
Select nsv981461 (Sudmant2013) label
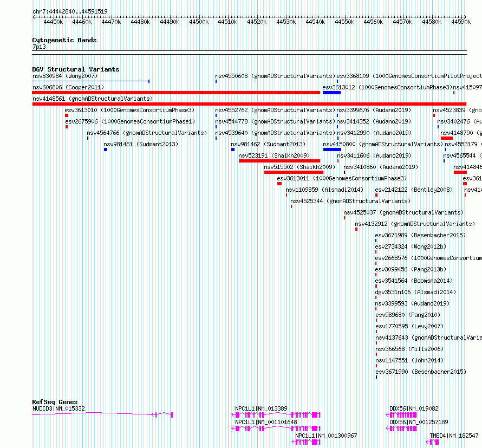141,144
